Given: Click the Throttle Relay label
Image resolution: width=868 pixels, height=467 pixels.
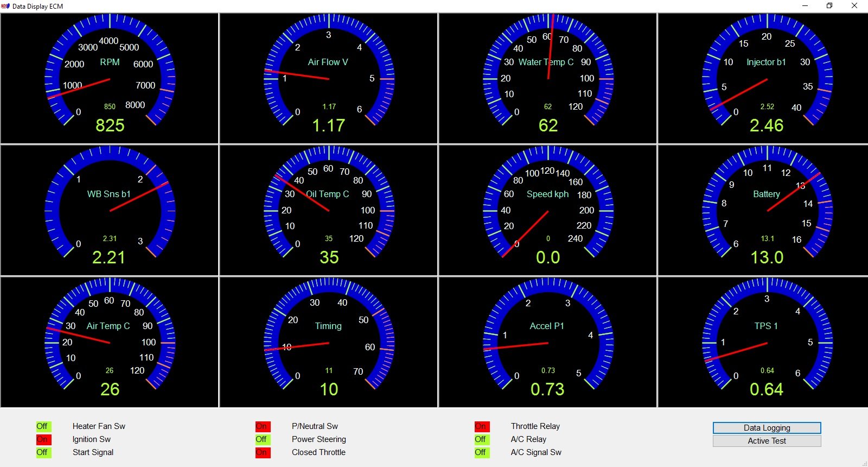Looking at the screenshot, I should tap(535, 426).
